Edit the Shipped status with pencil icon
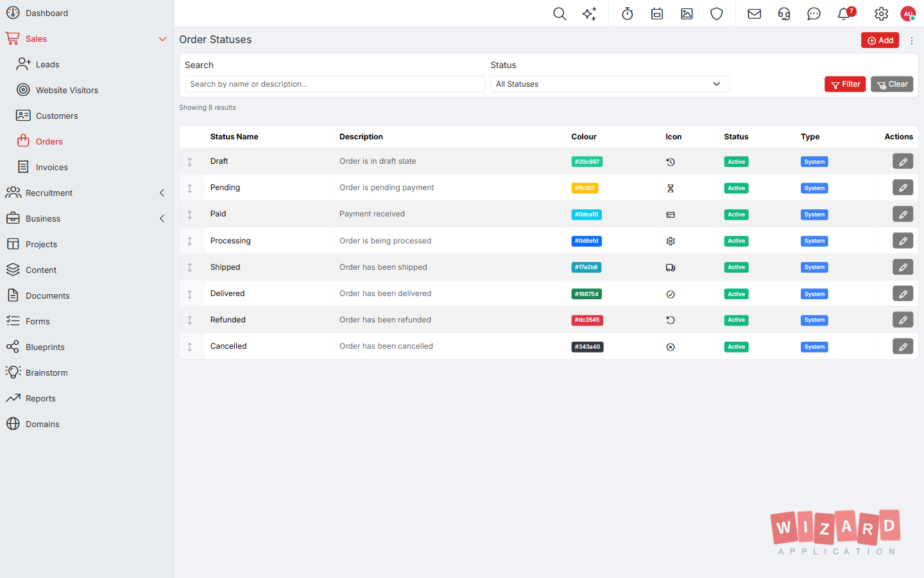 [x=903, y=267]
